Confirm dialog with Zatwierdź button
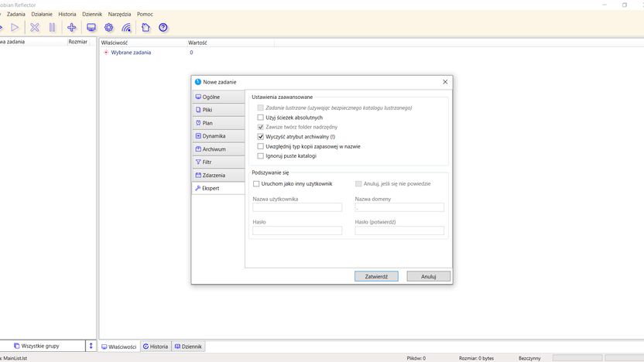Viewport: 644px width, 362px height. (x=376, y=277)
